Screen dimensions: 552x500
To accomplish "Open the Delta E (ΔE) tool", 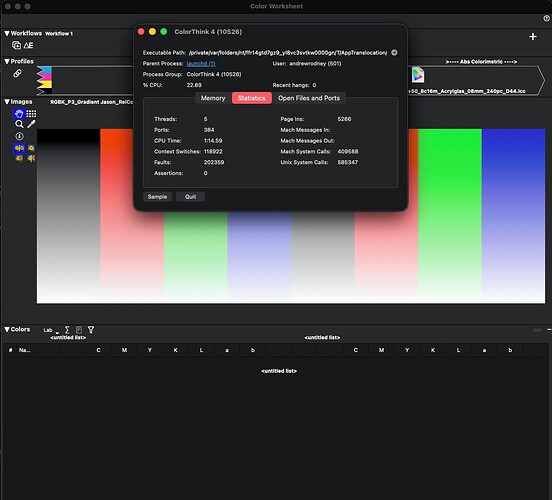I will [29, 45].
